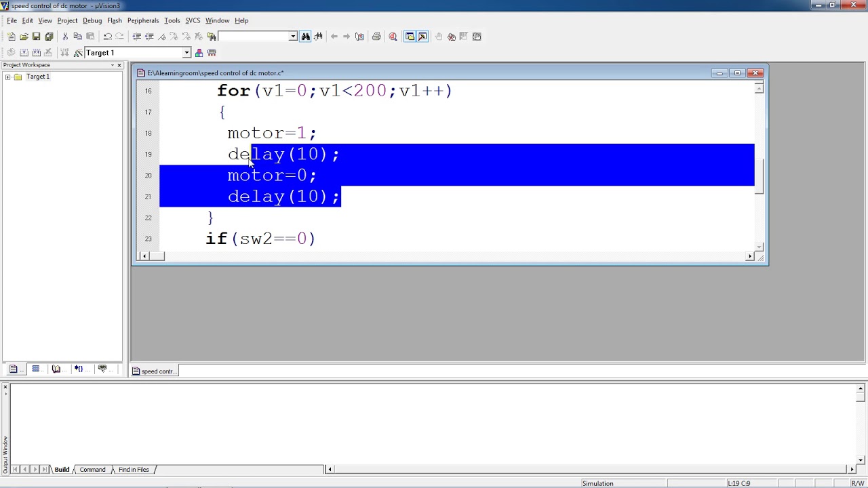
Task: Open the Help menu
Action: 241,20
